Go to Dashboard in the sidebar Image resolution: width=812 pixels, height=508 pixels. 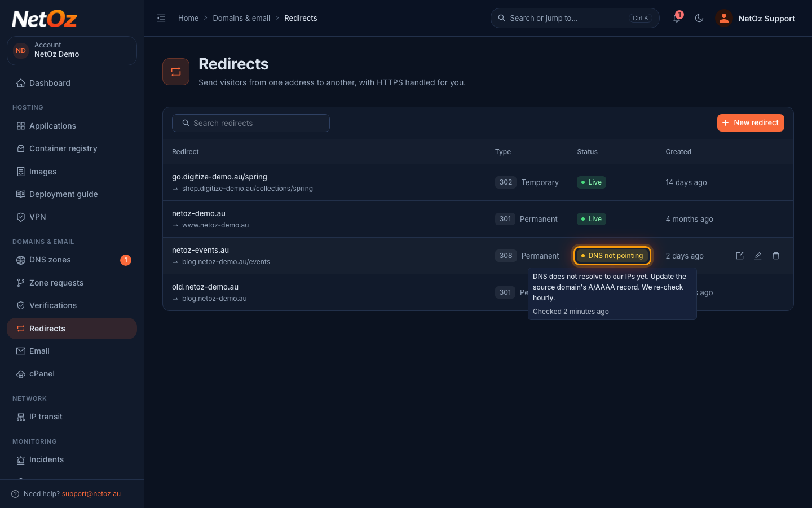(72, 83)
